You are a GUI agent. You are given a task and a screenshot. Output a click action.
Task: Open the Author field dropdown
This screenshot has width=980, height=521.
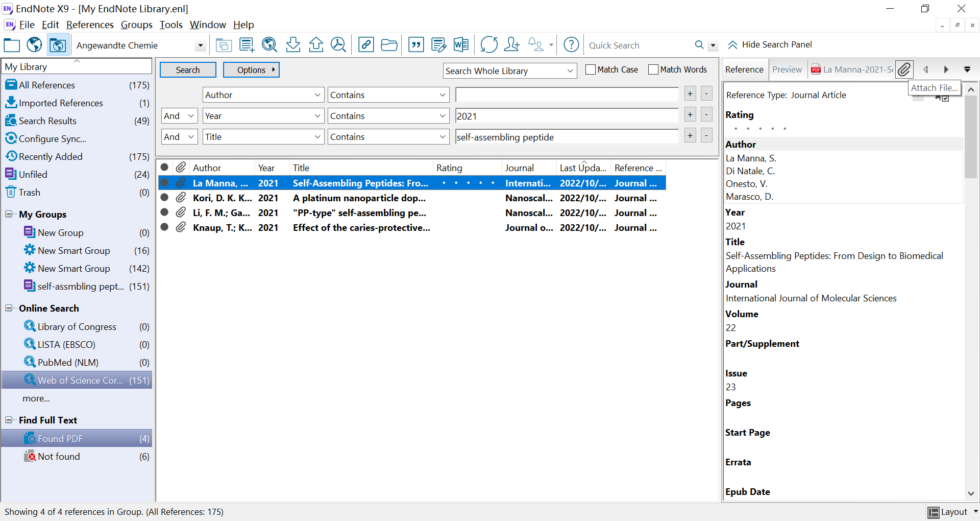(263, 95)
